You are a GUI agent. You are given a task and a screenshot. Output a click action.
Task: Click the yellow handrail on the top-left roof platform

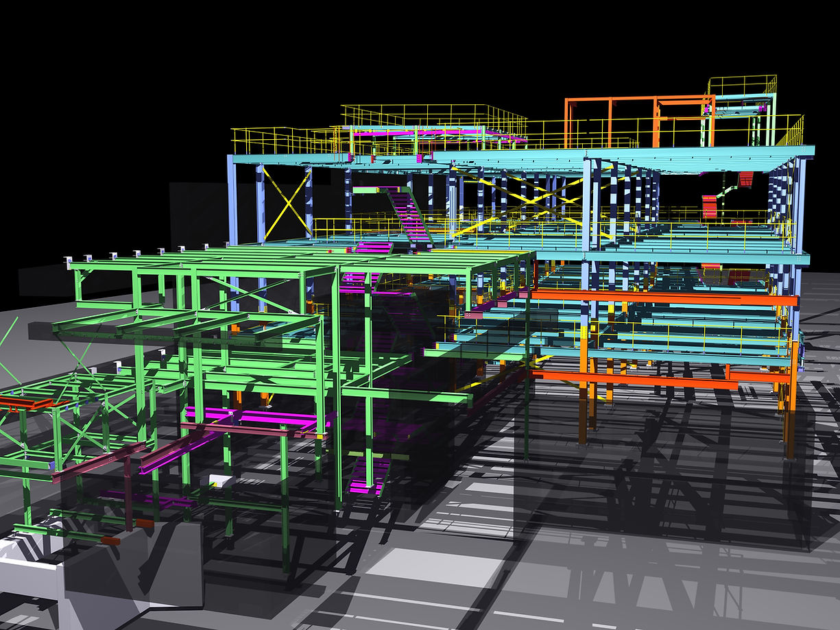[x=288, y=141]
